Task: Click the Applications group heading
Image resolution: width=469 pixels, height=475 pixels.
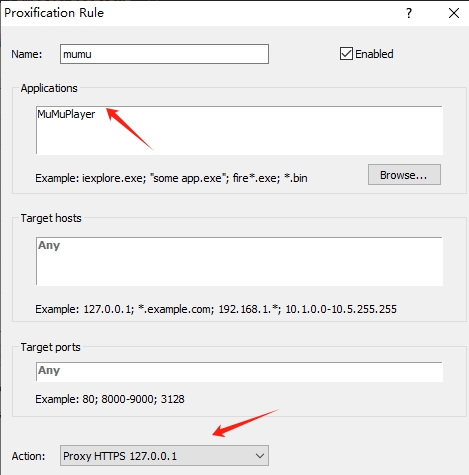Action: (49, 88)
